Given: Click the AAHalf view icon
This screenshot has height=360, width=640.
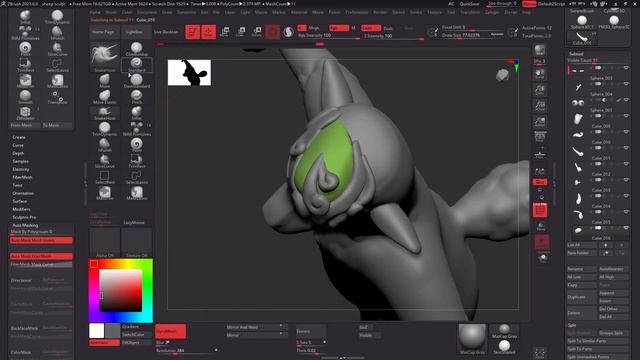Looking at the screenshot, I should (540, 122).
